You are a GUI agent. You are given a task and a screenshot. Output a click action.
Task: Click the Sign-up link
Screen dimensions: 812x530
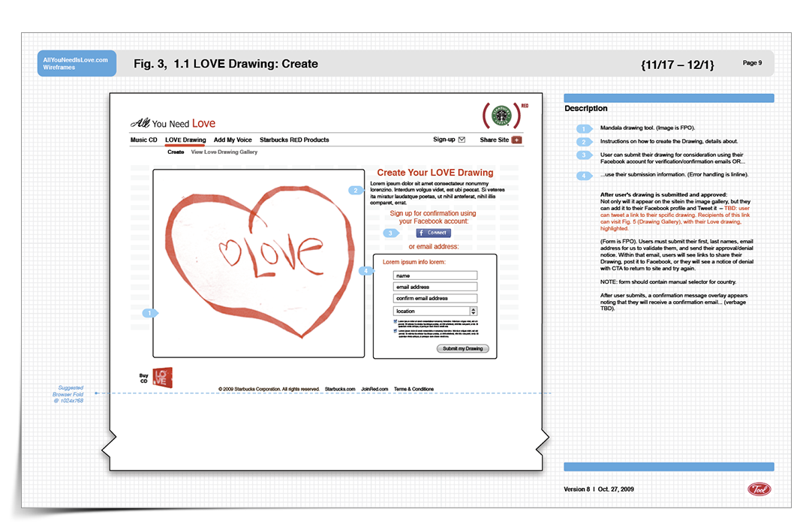pos(444,140)
